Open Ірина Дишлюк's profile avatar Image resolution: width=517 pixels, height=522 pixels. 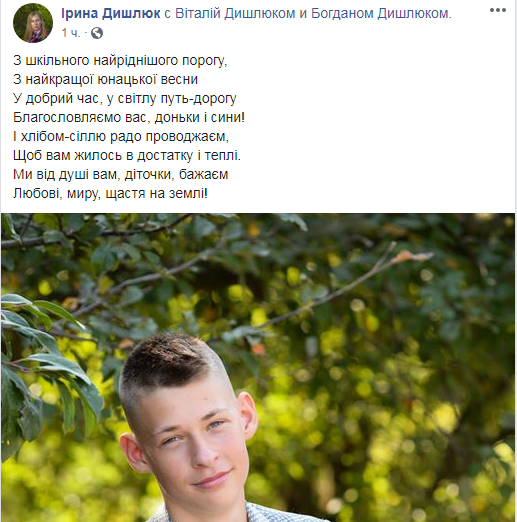(x=33, y=23)
